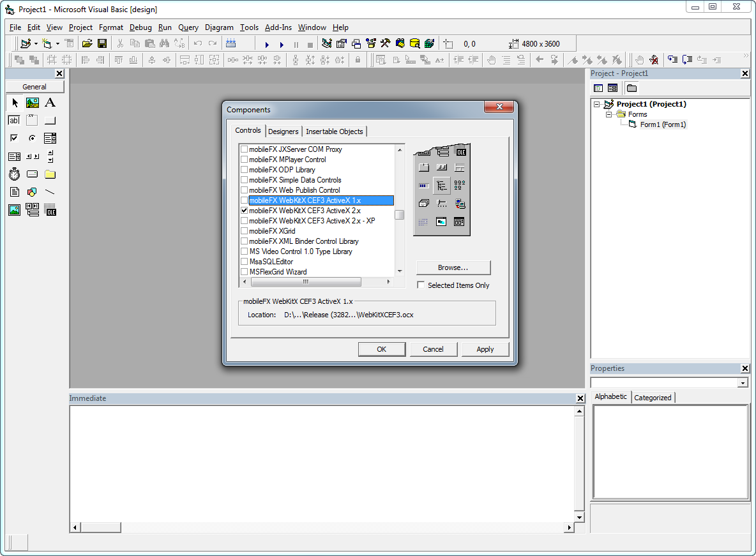Click View Code in the Project panel
This screenshot has height=556, width=756.
coord(598,88)
